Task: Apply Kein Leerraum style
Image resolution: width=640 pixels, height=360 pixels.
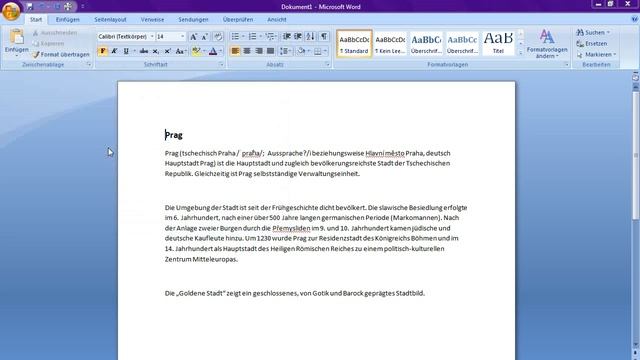Action: (390, 44)
